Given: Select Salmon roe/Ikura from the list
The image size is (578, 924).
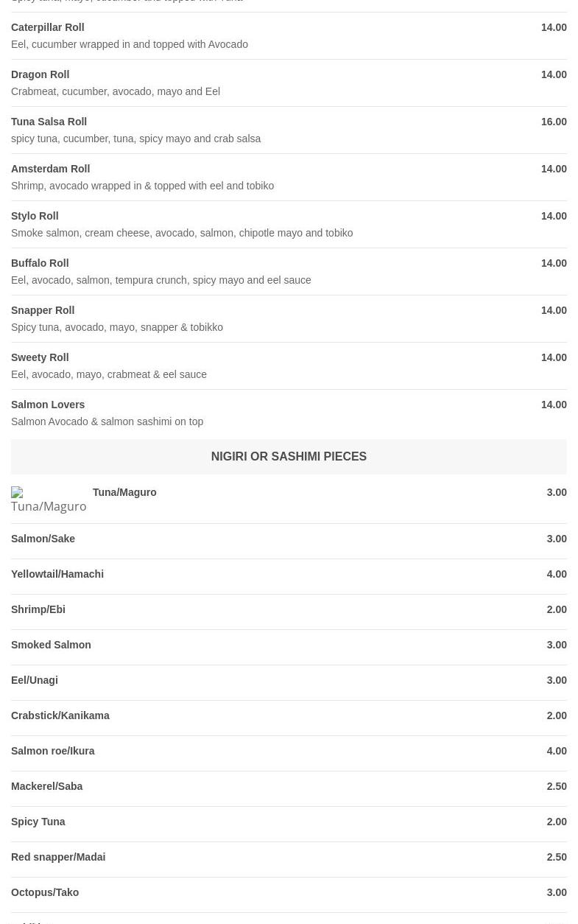Looking at the screenshot, I should pos(53,751).
